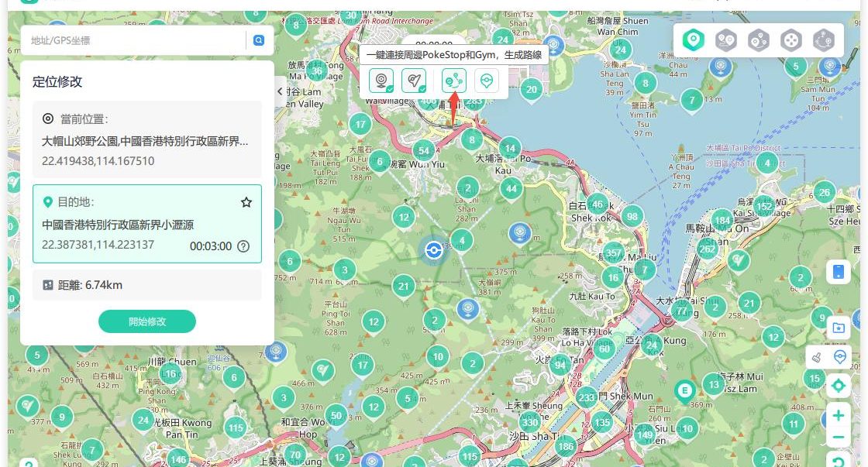Open the cooldown timer help icon
Viewport: 868px width, 467px height.
point(243,246)
